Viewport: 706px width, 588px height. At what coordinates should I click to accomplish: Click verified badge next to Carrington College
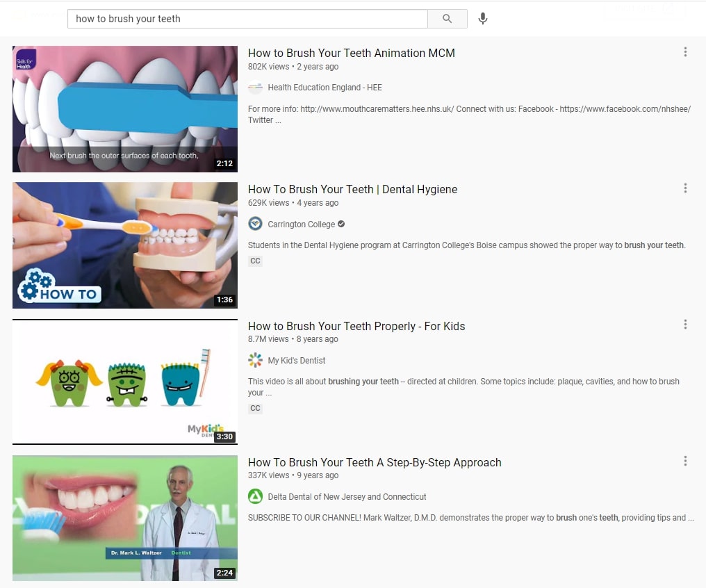tap(341, 224)
